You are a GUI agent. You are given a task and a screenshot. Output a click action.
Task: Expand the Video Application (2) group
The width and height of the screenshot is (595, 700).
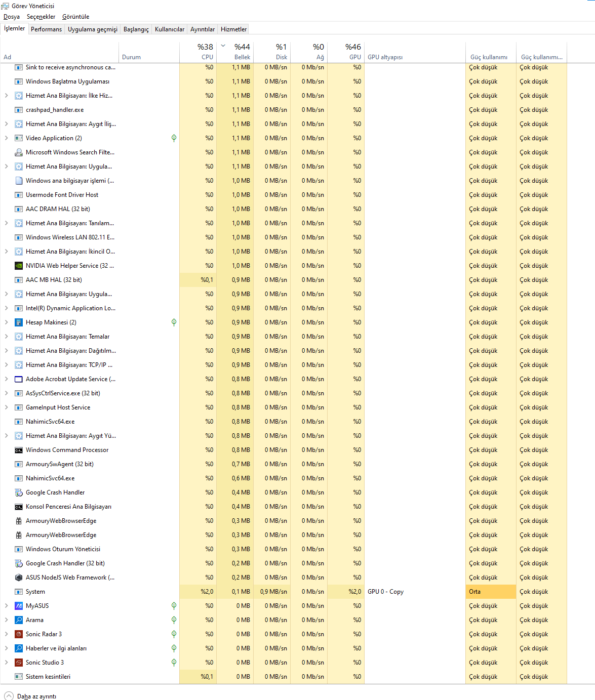[6, 138]
